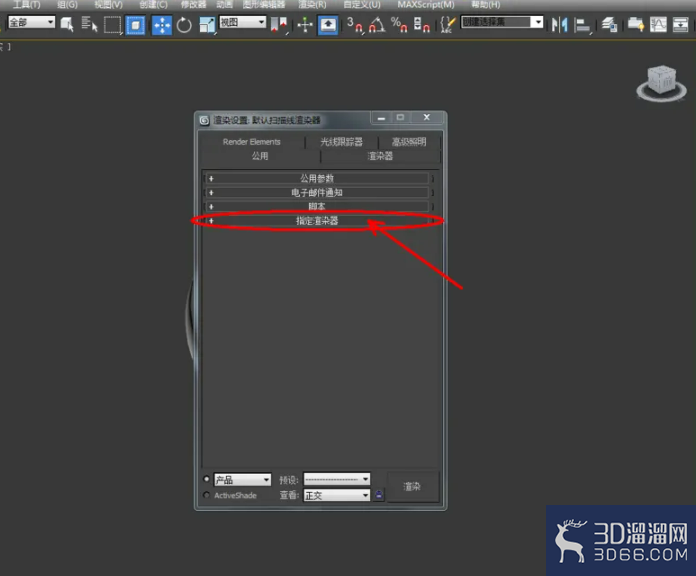
Task: Open Select by Name tool
Action: pos(89,24)
